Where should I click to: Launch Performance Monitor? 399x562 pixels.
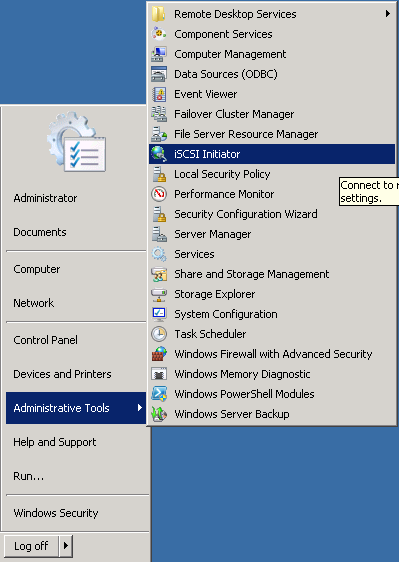pos(272,194)
